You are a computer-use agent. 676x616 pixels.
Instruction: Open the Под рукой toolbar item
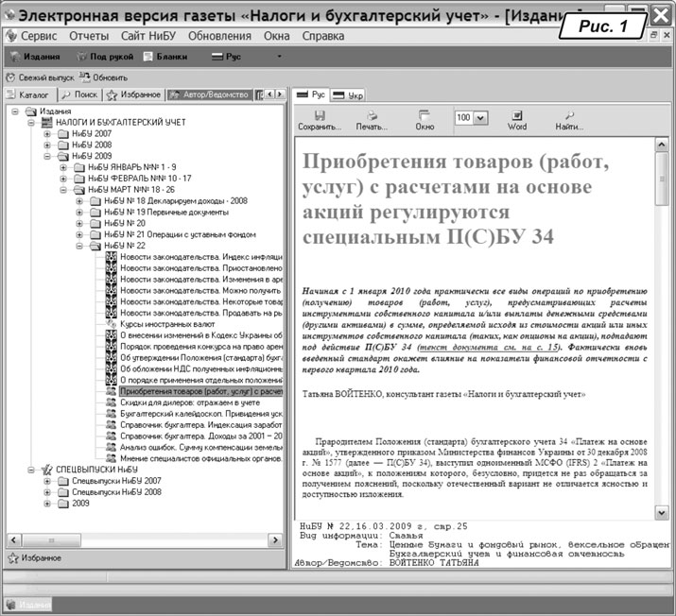click(x=82, y=57)
